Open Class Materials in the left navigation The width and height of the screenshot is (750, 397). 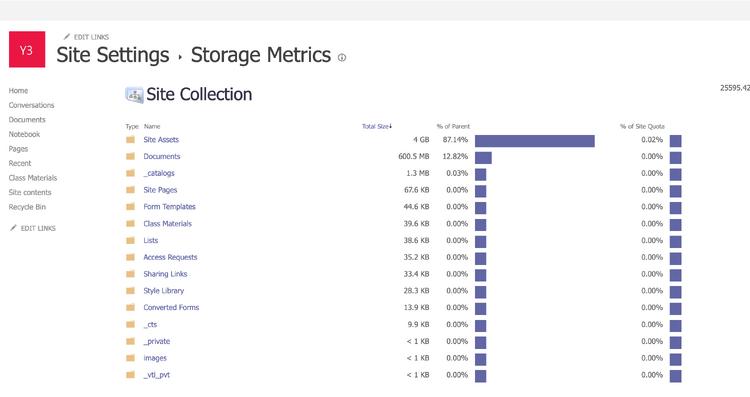33,178
